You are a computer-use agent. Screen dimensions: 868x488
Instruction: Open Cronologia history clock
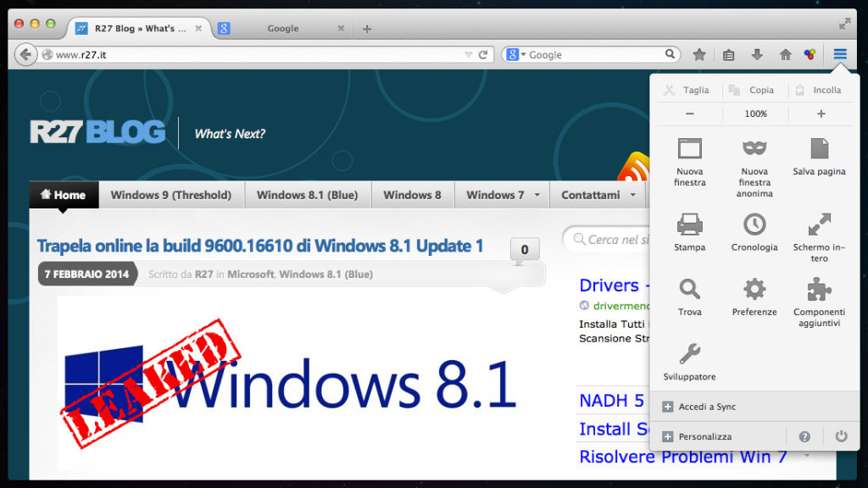pos(754,232)
